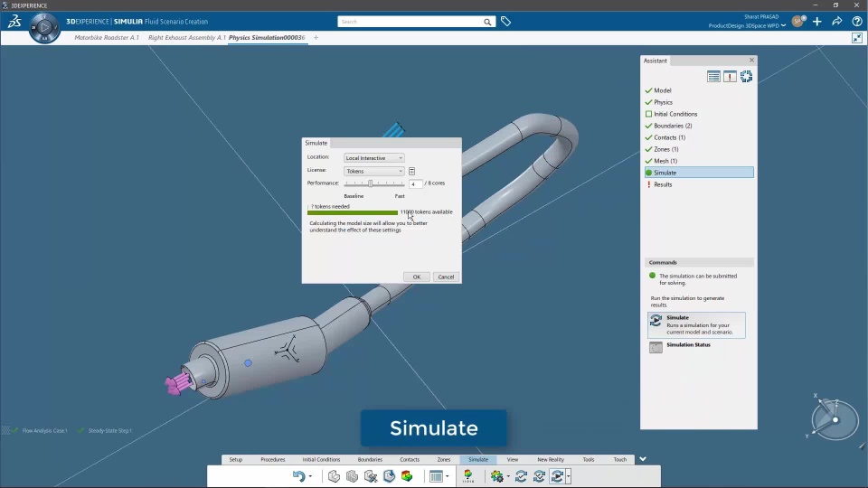Click the plain update arrows icon
This screenshot has width=868, height=488.
pos(521,476)
